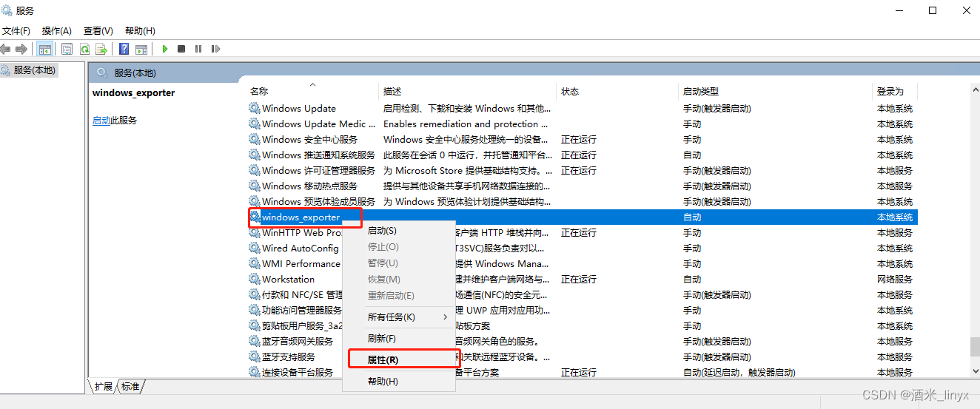
Task: Select the 蓝牙音频网关服务 row
Action: point(583,341)
